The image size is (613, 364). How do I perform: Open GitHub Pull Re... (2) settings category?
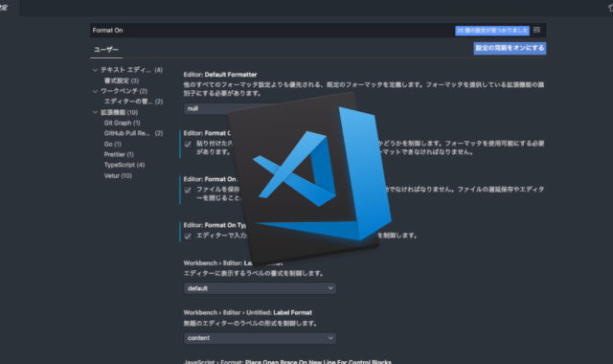[x=133, y=133]
